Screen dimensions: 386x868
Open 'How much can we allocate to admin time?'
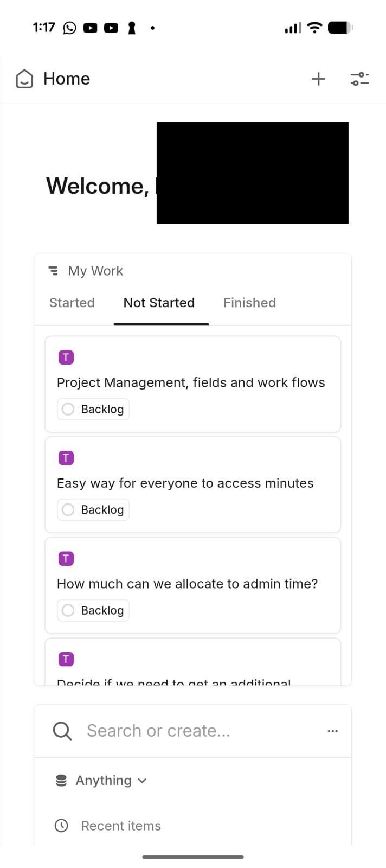(188, 584)
